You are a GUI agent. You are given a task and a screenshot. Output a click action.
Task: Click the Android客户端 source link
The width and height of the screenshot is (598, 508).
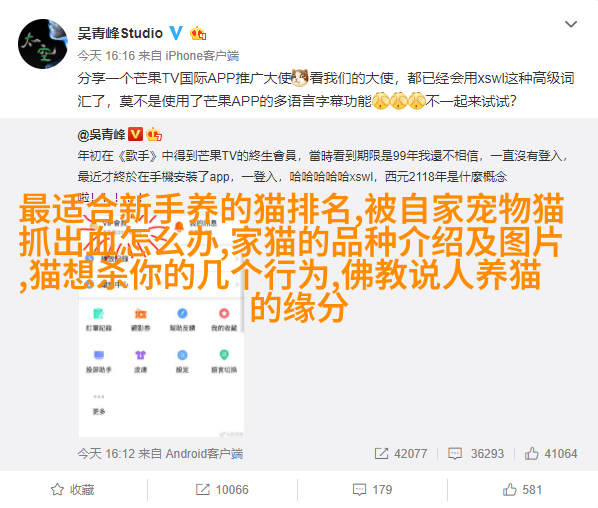point(204,453)
